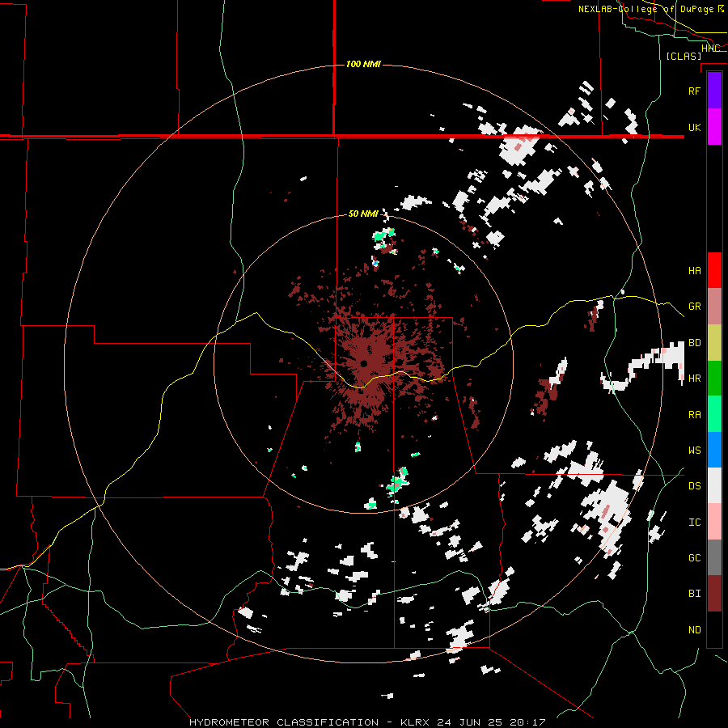Click the radar site center dot
Image resolution: width=728 pixels, height=728 pixels.
[x=363, y=363]
